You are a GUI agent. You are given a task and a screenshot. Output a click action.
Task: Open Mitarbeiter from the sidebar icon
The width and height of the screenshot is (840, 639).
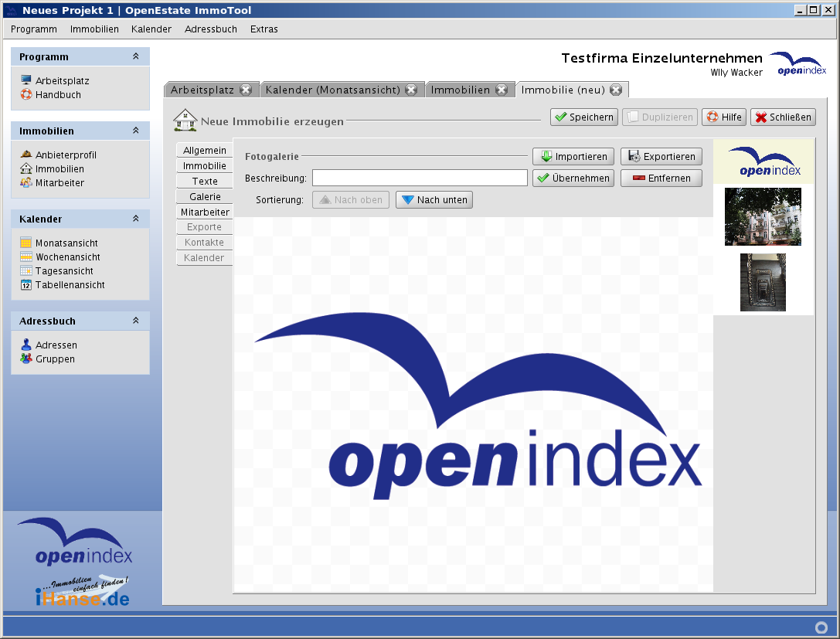click(x=26, y=183)
